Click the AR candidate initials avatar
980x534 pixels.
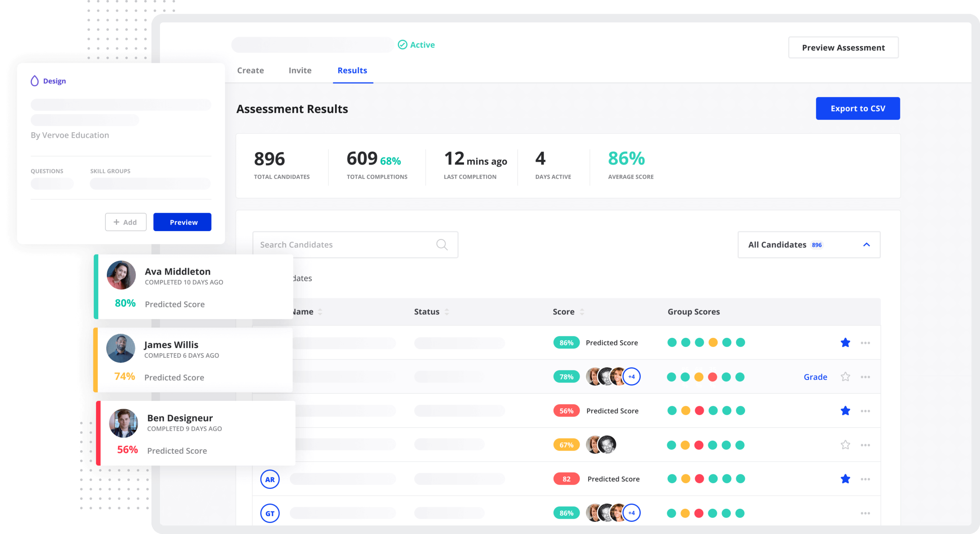click(270, 479)
